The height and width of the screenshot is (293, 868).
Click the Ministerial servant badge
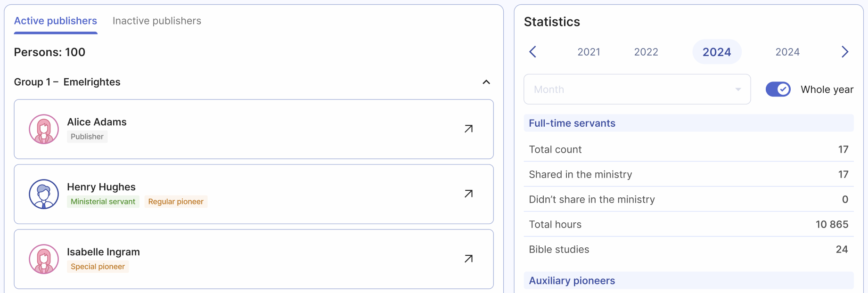[103, 202]
